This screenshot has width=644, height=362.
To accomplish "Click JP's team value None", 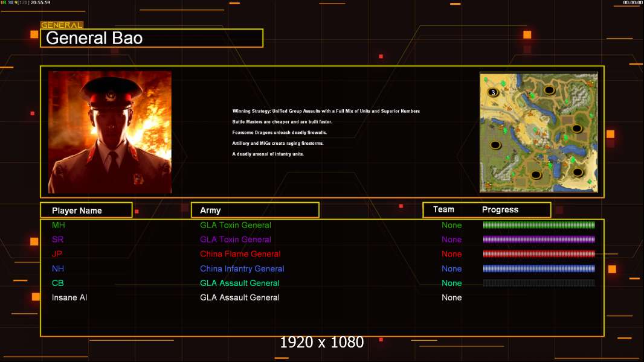I will [x=451, y=254].
